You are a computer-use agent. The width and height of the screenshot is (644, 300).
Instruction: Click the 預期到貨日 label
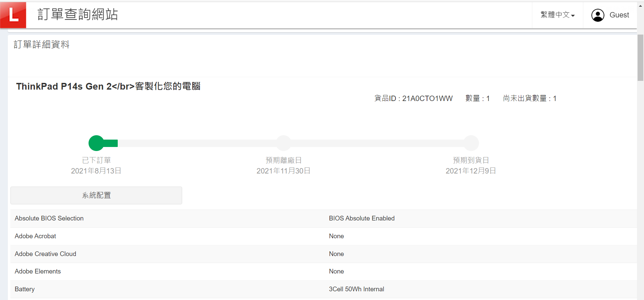click(471, 160)
